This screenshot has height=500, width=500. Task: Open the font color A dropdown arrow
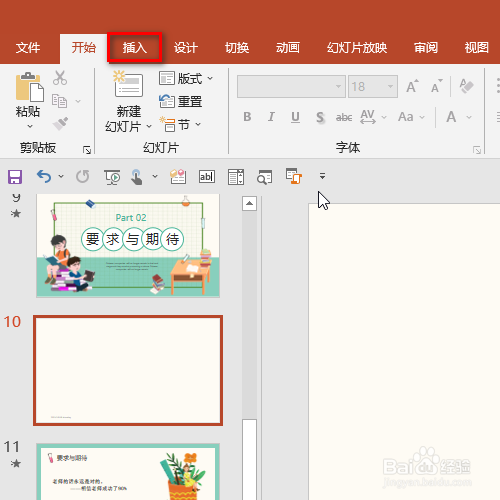click(x=469, y=117)
